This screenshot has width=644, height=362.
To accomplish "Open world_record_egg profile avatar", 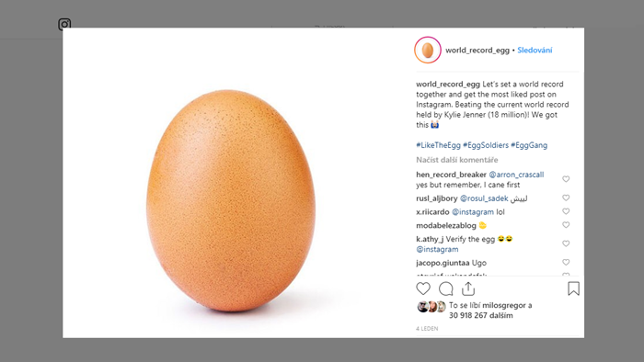I will 428,50.
